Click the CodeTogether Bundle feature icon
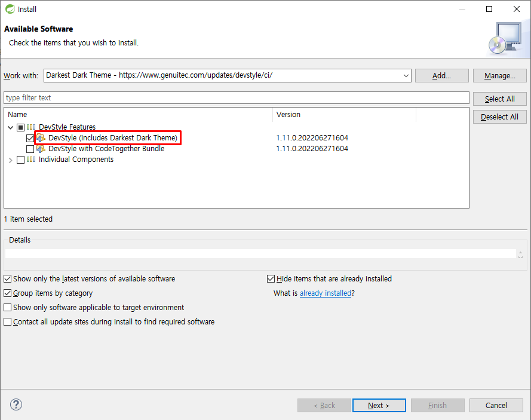The height and width of the screenshot is (420, 531). pos(41,149)
